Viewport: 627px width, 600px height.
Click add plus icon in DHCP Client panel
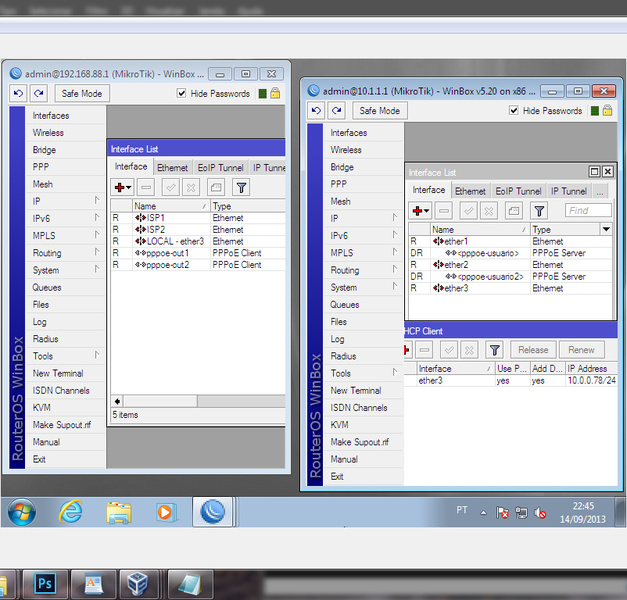(407, 350)
